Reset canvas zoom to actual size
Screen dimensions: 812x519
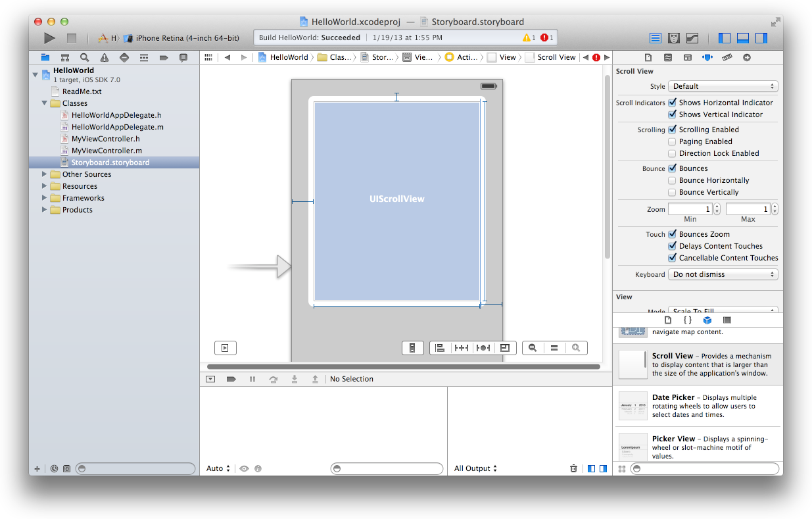click(554, 348)
